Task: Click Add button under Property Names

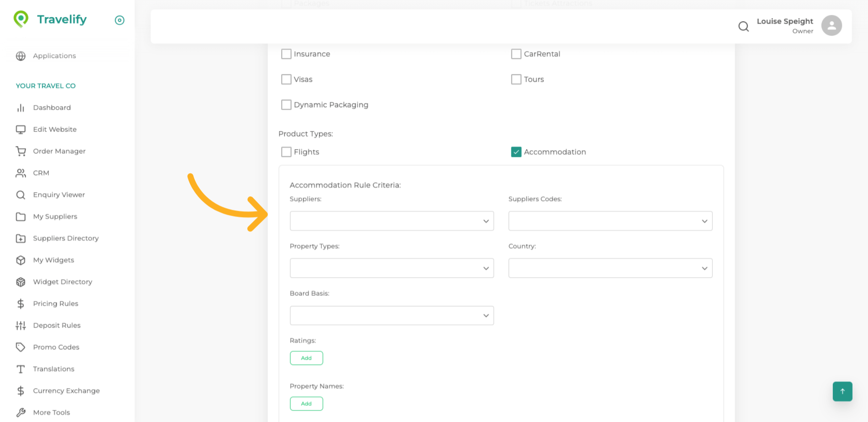Action: pyautogui.click(x=306, y=404)
